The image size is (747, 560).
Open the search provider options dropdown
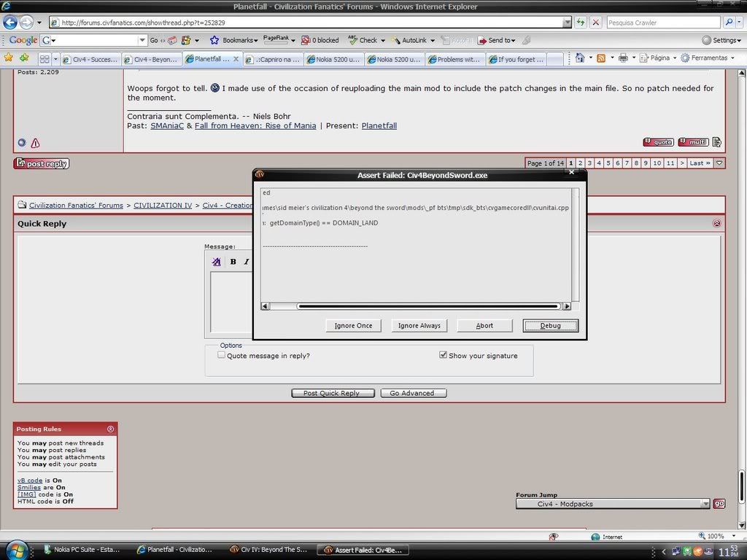pos(739,22)
